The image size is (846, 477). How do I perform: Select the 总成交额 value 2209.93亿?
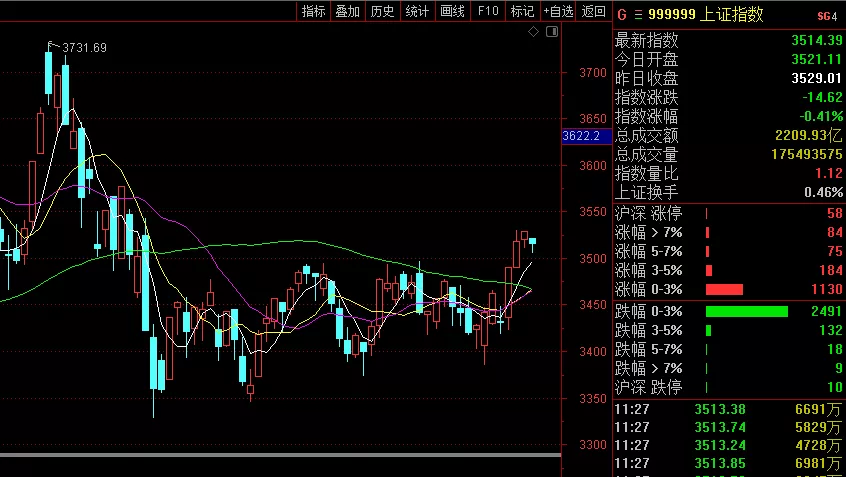click(809, 135)
